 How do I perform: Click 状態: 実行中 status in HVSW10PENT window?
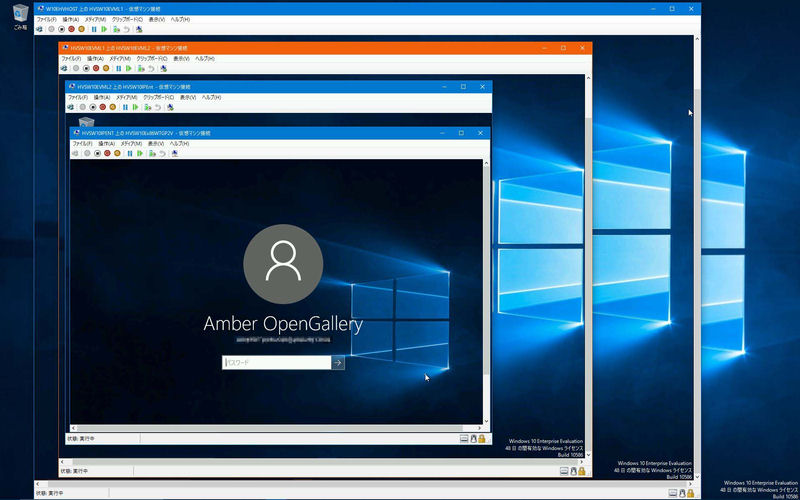point(81,438)
